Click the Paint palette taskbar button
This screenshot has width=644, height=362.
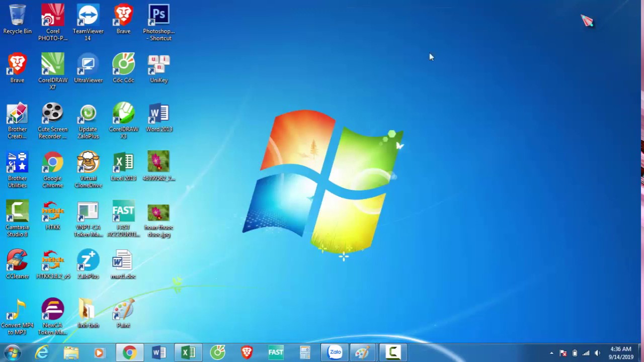(363, 353)
